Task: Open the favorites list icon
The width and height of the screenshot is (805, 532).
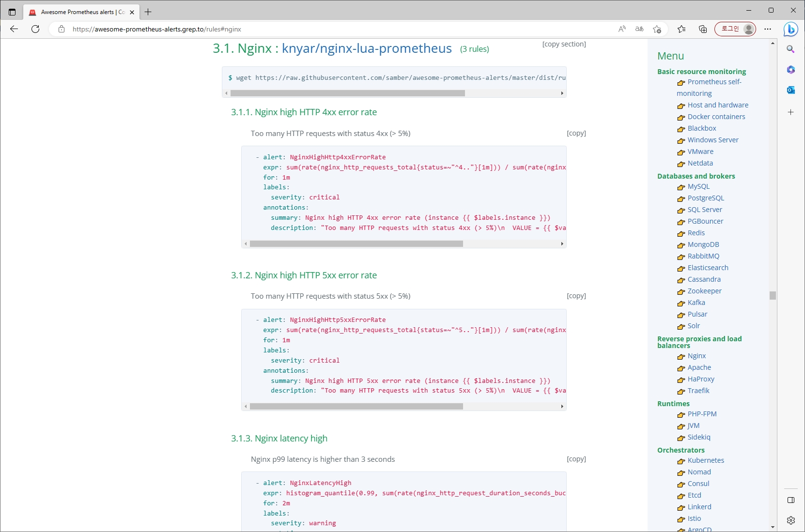Action: point(681,29)
